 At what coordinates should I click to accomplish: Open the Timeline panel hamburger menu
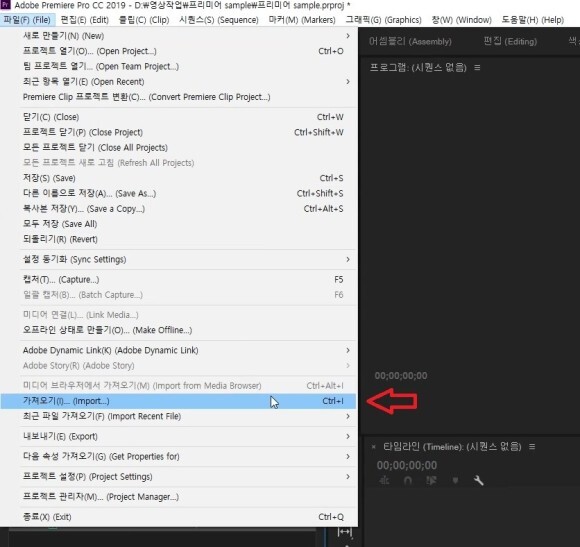[532, 447]
